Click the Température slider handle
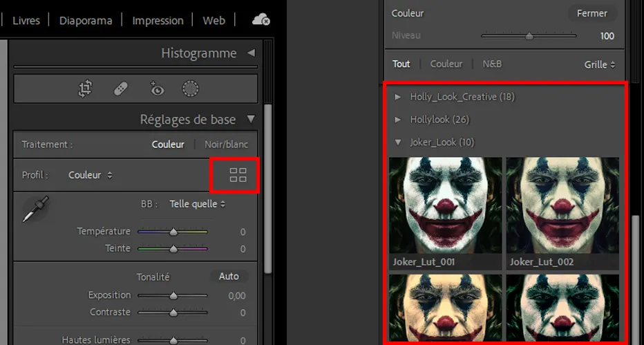Image resolution: width=644 pixels, height=345 pixels. 173,232
